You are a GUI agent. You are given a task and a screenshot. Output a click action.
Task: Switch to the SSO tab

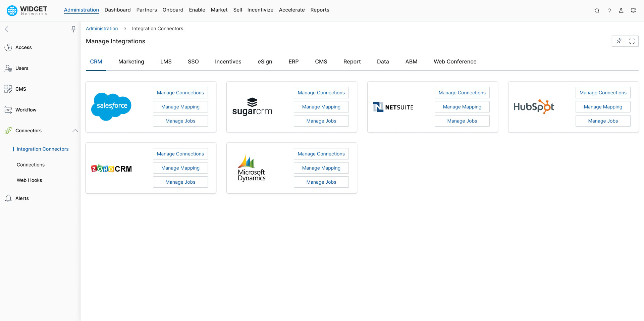[x=193, y=62]
